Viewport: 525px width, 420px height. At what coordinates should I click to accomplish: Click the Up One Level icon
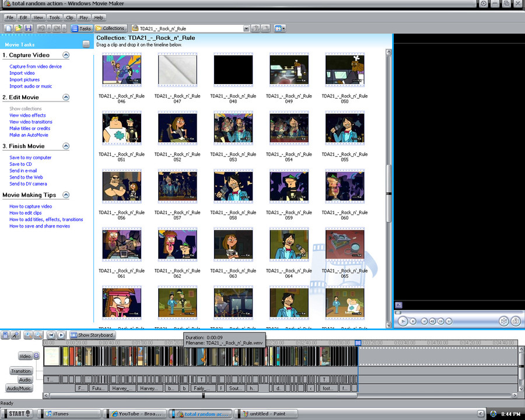click(256, 29)
